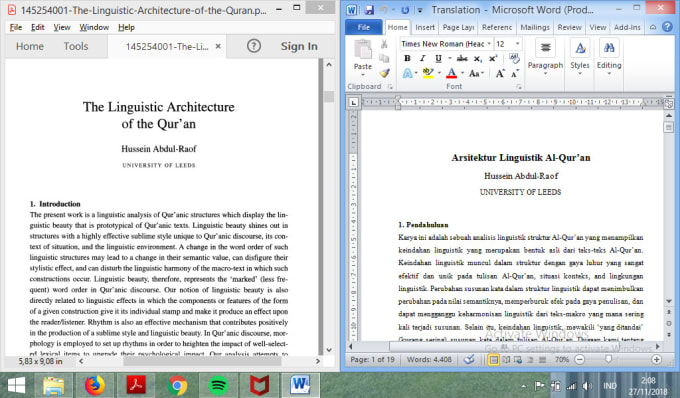Click Sign In in Adobe Reader
This screenshot has height=398, width=680.
[x=299, y=46]
